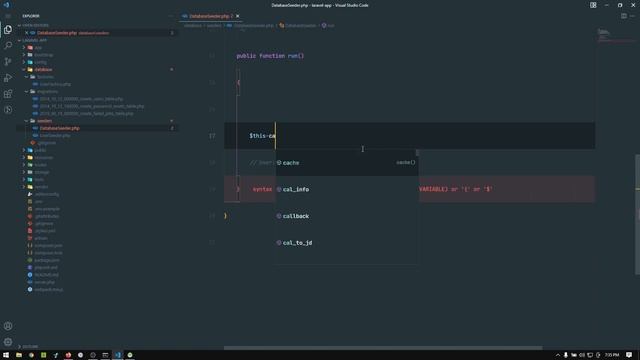Click the editor horizontal scrollbar
Viewport: 640px width, 360px height.
(383, 348)
